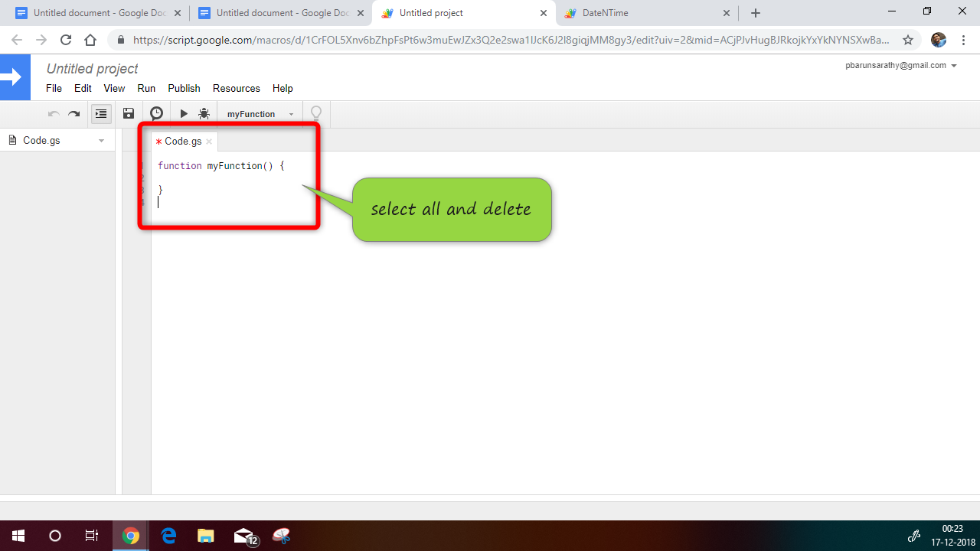Reload the page
This screenshot has height=551, width=980.
pos(66,40)
